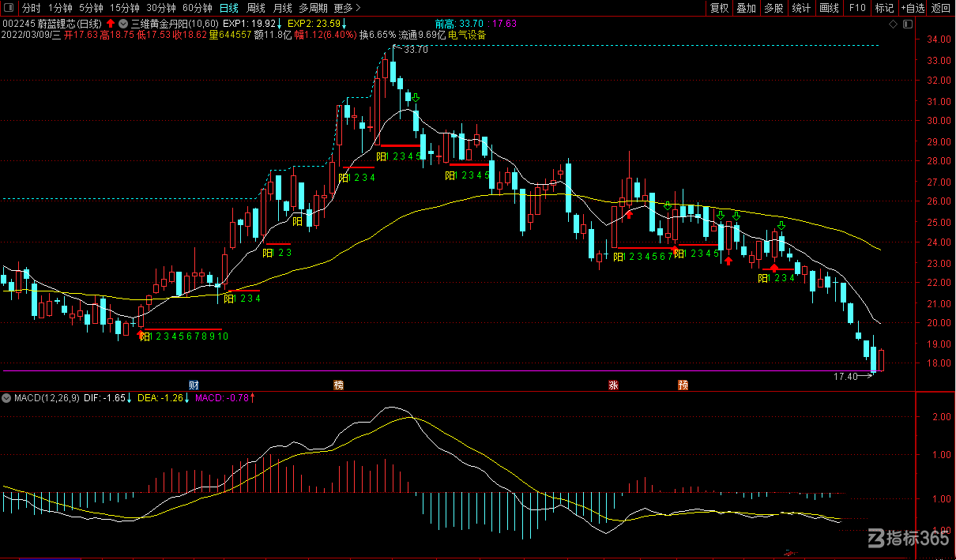Image resolution: width=956 pixels, height=560 pixels.
Task: Open the 多股 multi-stock view
Action: tap(773, 8)
